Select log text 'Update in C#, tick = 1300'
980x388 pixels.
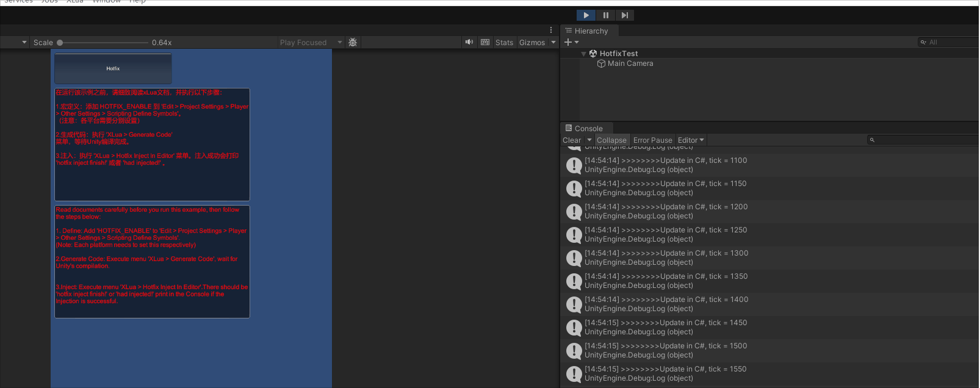click(x=704, y=253)
